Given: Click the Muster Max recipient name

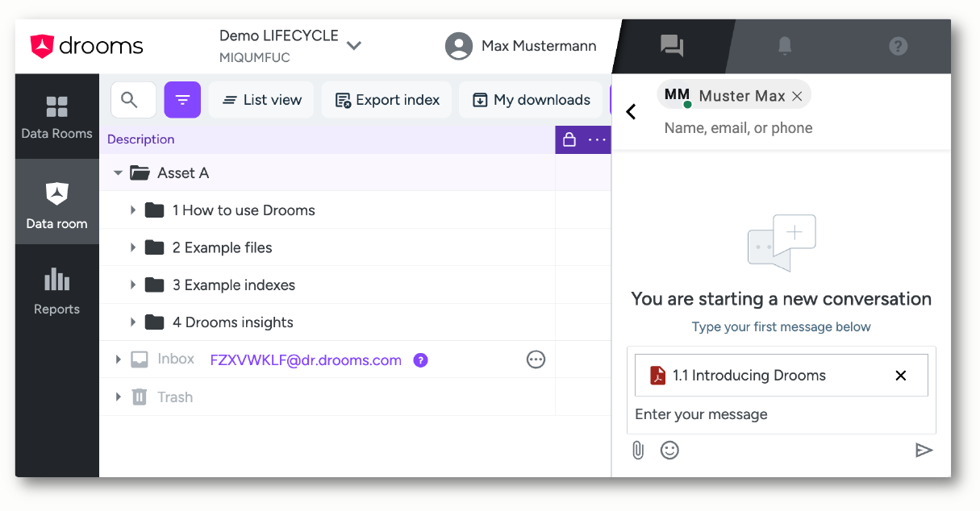Looking at the screenshot, I should (x=742, y=97).
